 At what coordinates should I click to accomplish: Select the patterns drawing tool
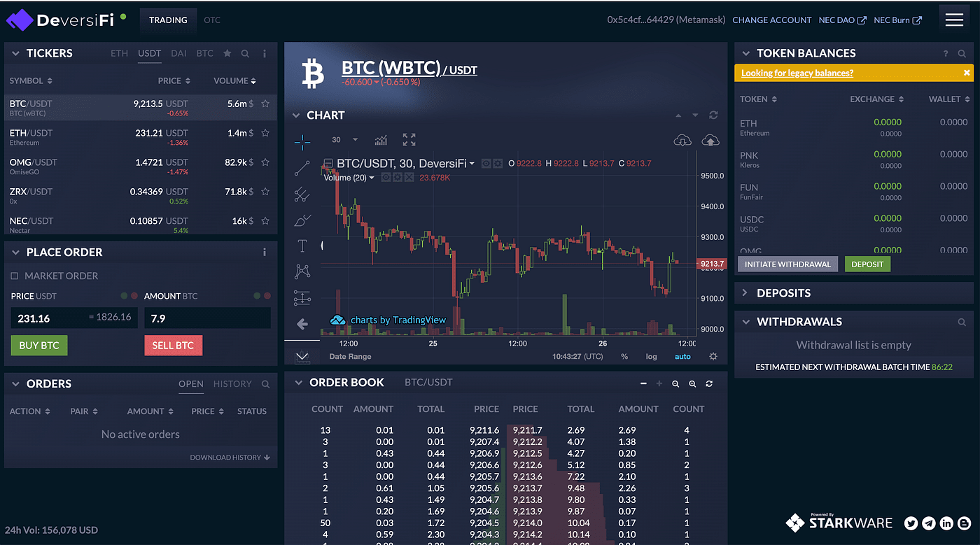[302, 271]
